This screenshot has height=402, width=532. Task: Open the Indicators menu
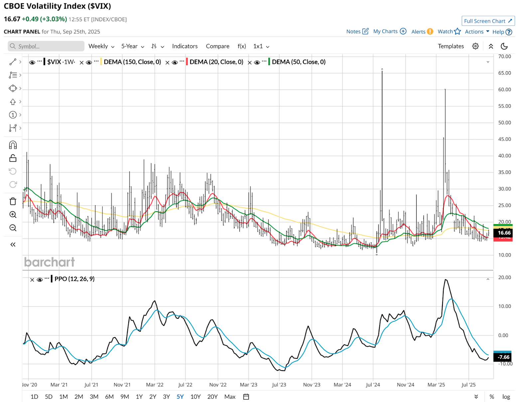tap(185, 46)
